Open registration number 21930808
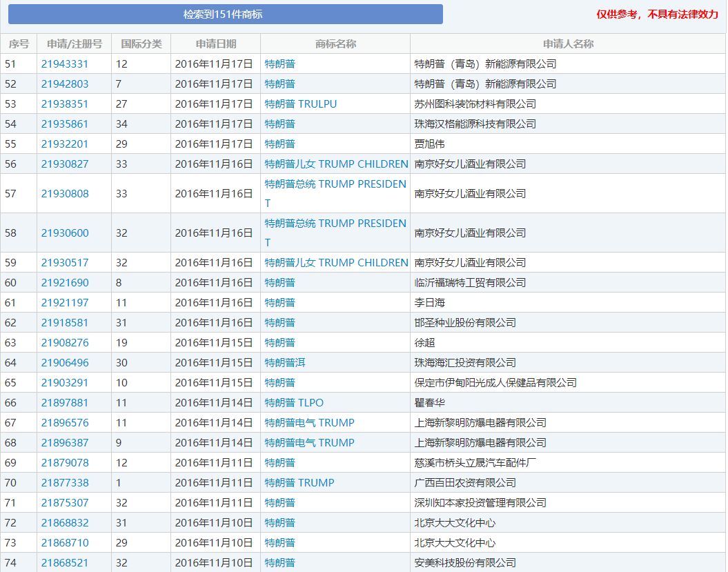 tap(65, 193)
